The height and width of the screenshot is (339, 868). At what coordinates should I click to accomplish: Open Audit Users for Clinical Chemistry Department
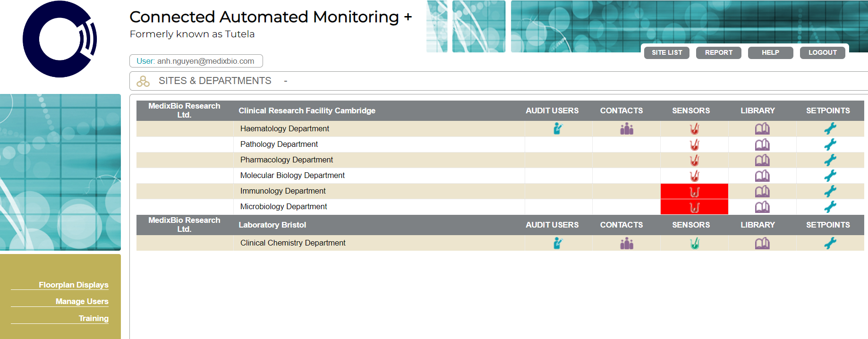click(x=558, y=243)
